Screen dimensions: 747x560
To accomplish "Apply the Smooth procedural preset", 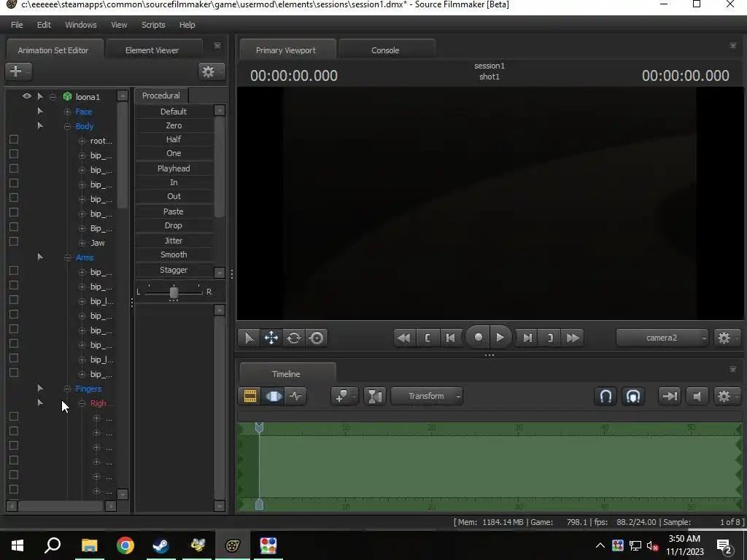I will coord(174,254).
